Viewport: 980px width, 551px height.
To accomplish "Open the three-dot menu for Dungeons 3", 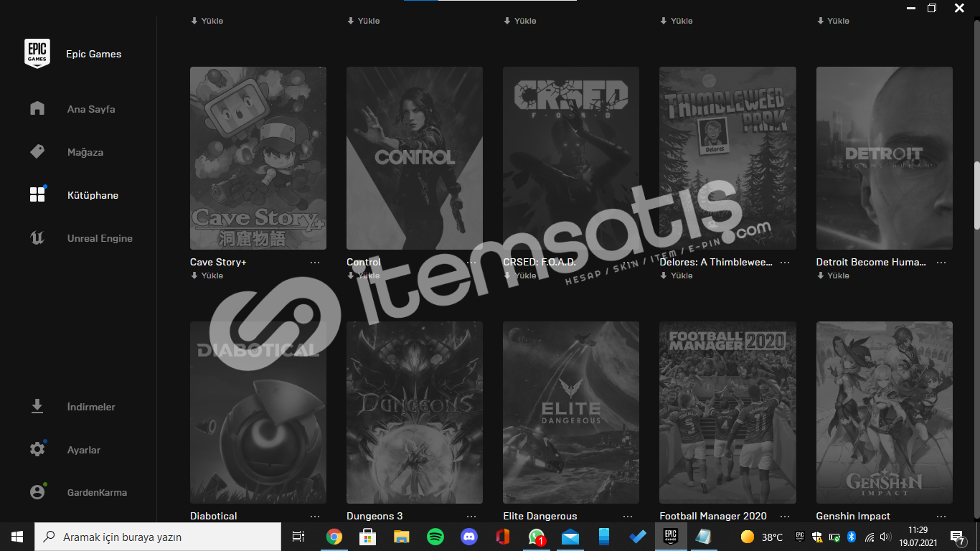I will tap(471, 517).
